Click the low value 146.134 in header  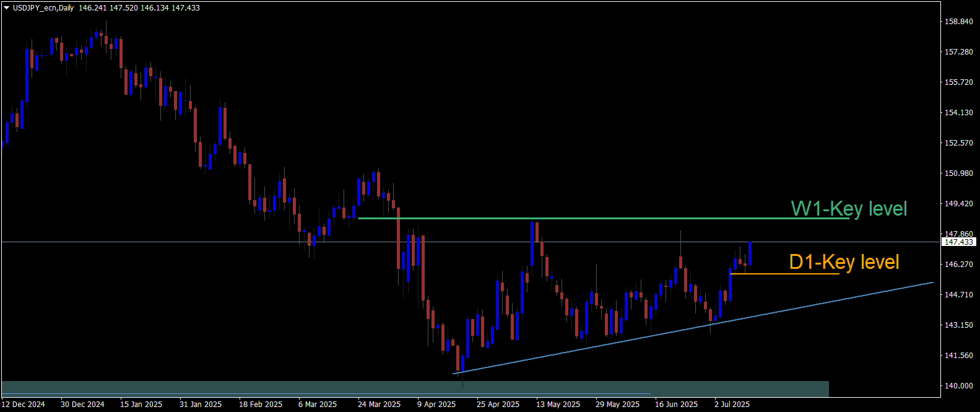click(x=155, y=8)
